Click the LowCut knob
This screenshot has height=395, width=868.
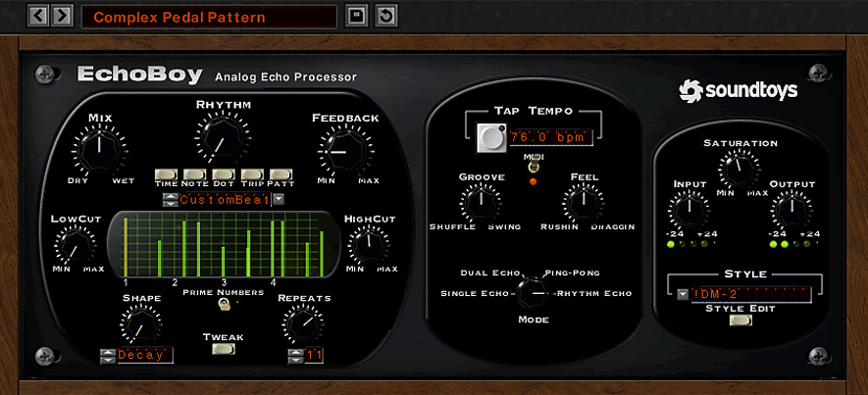click(x=75, y=245)
